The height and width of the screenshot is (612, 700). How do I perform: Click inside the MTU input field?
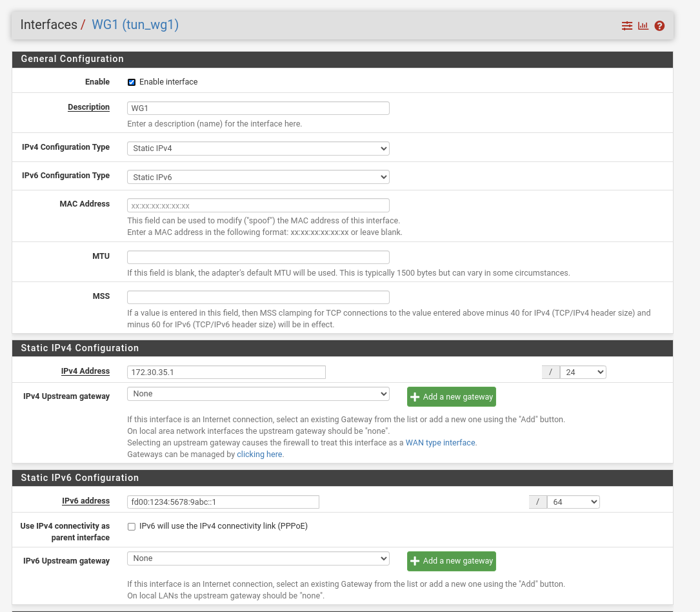click(x=257, y=257)
